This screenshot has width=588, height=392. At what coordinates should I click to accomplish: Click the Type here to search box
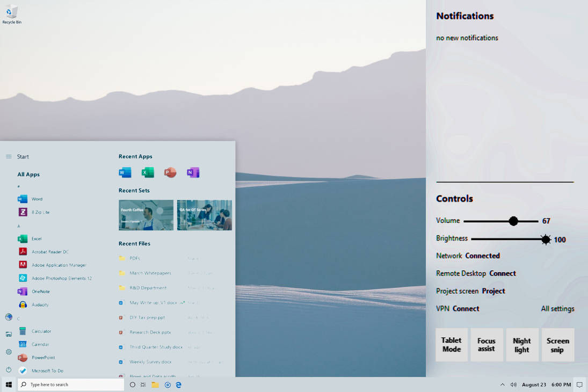tap(71, 384)
